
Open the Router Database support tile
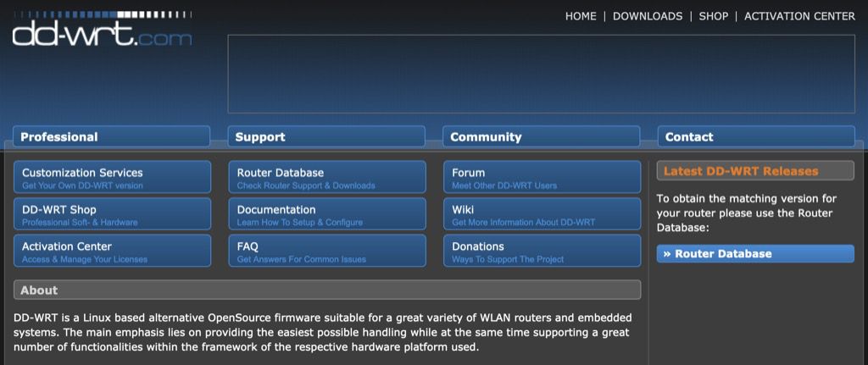[327, 177]
